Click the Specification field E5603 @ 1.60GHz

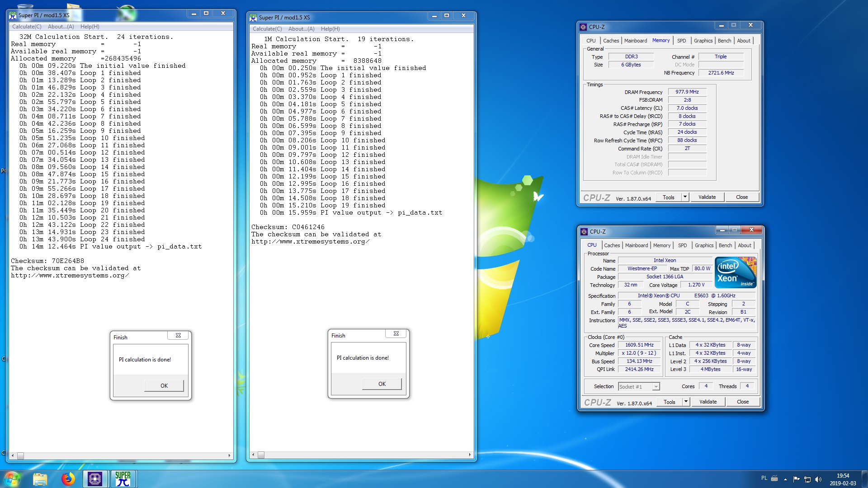(x=687, y=296)
